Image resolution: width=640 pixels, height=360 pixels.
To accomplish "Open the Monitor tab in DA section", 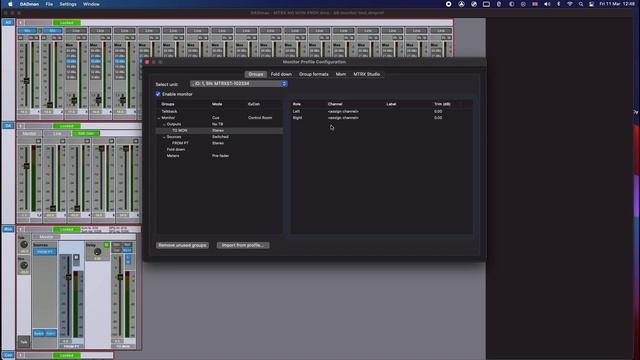I will pos(29,133).
